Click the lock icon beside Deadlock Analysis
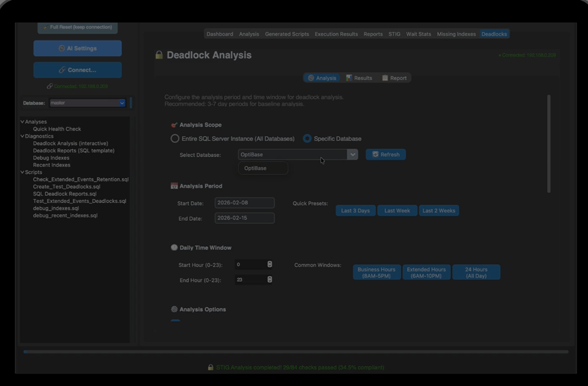This screenshot has height=386, width=588. (159, 55)
